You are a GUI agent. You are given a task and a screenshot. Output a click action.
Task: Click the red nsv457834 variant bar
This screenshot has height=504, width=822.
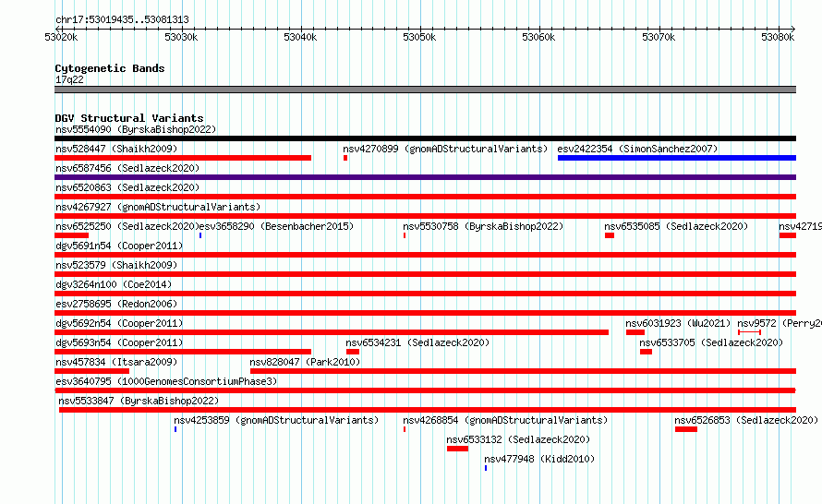91,371
